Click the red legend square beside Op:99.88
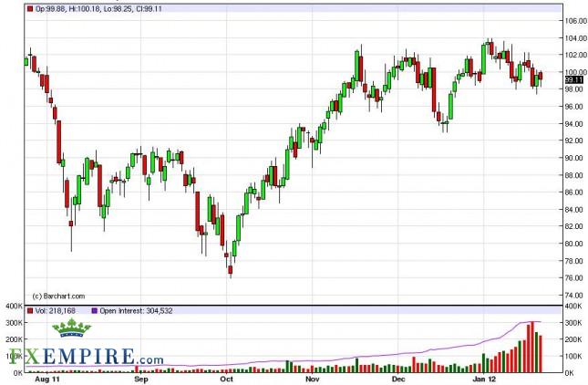This screenshot has width=588, height=385. point(30,8)
